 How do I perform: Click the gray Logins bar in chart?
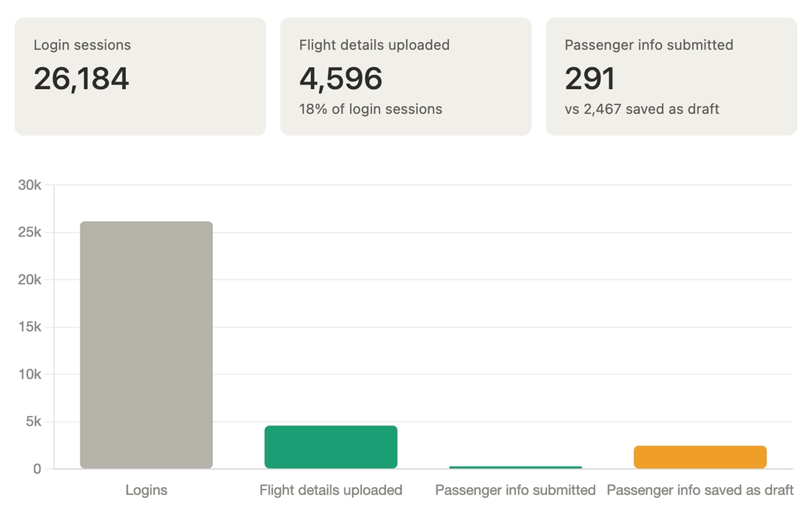pos(146,344)
